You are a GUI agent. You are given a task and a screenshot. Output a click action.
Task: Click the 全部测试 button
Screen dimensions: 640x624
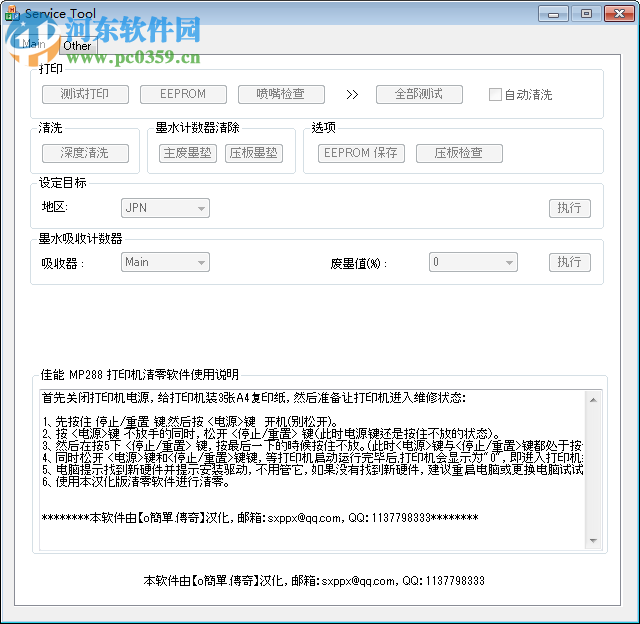pos(419,94)
